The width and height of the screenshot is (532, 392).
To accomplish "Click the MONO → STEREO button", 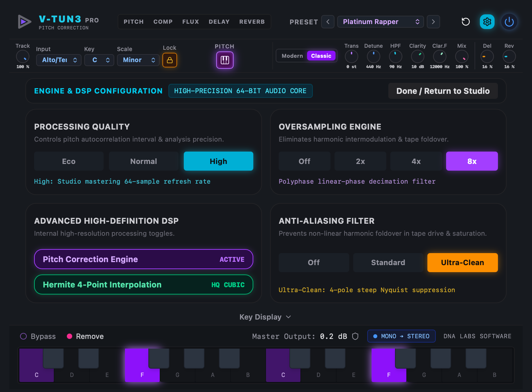I will coord(401,336).
